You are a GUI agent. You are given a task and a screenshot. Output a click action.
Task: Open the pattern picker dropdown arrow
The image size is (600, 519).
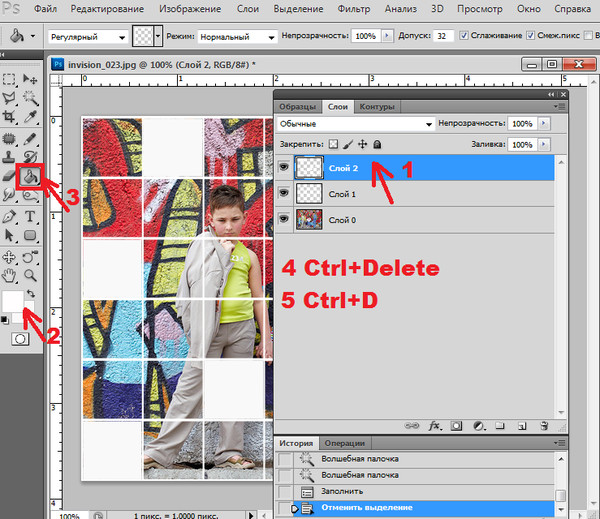158,36
